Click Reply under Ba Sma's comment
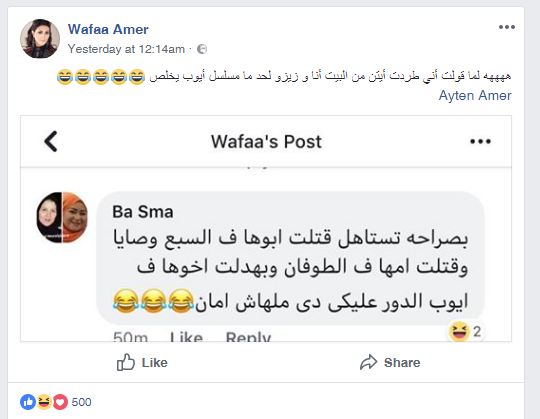The width and height of the screenshot is (540, 419). 248,337
